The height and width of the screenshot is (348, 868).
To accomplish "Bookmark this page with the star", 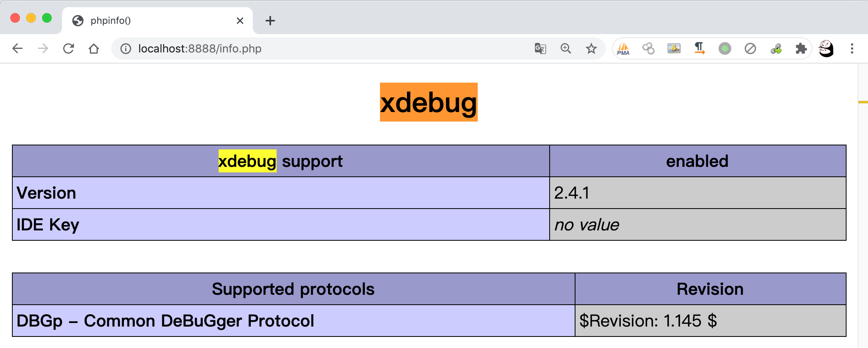I will pos(591,48).
